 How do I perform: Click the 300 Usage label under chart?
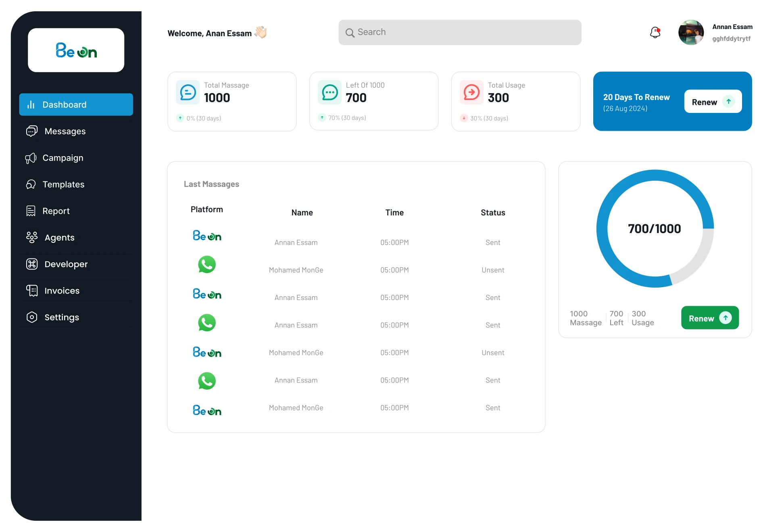[x=643, y=318]
